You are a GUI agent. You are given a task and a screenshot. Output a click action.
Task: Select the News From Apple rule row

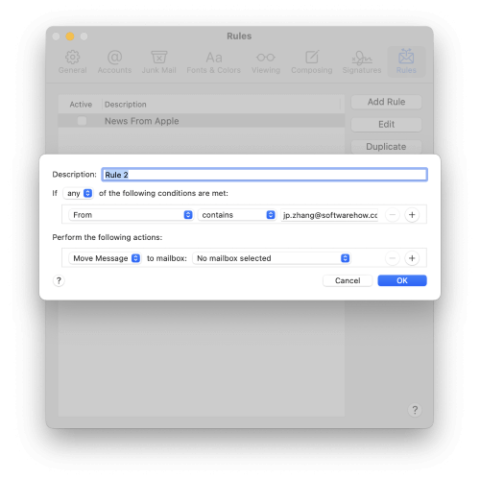tap(201, 121)
